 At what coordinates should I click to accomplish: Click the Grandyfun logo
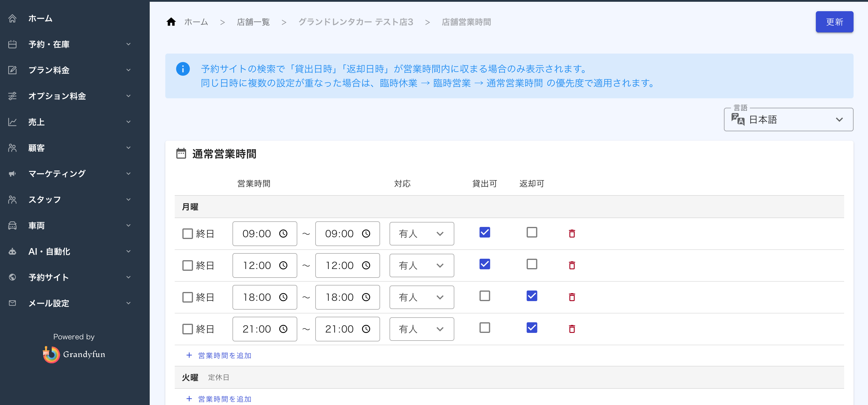(74, 354)
